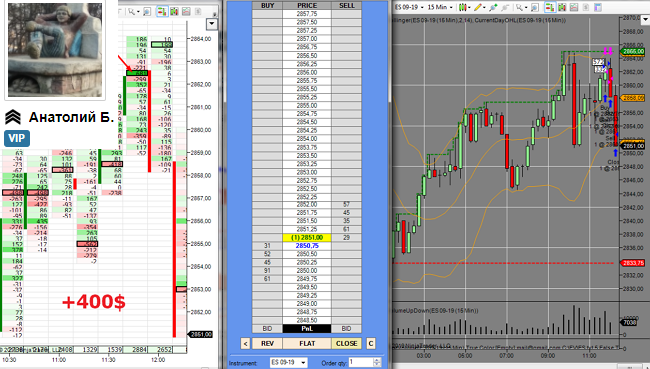The image size is (650, 369).
Task: Open chart Properties icon at right toolbar end
Action: [597, 7]
